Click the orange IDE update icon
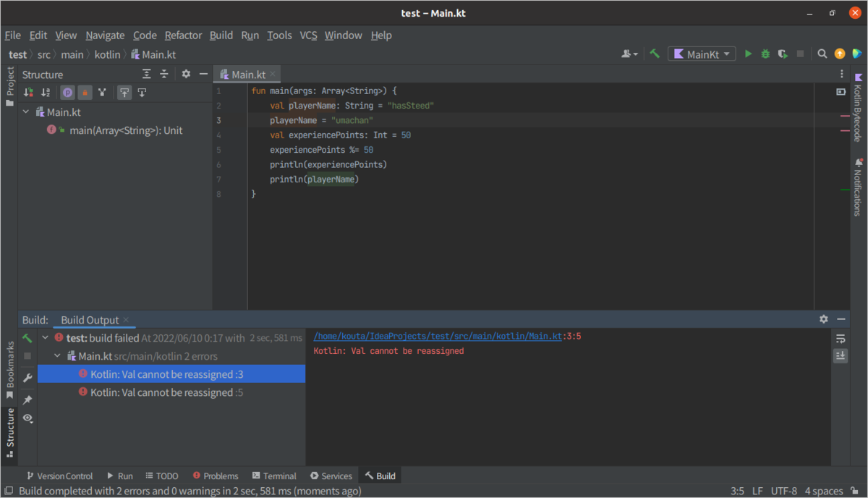Viewport: 868px width, 498px height. pos(840,54)
